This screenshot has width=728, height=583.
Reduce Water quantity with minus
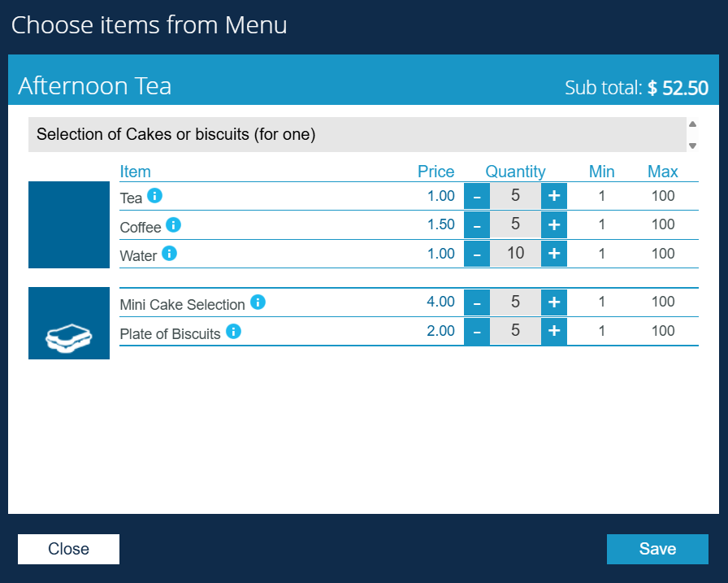click(x=477, y=254)
